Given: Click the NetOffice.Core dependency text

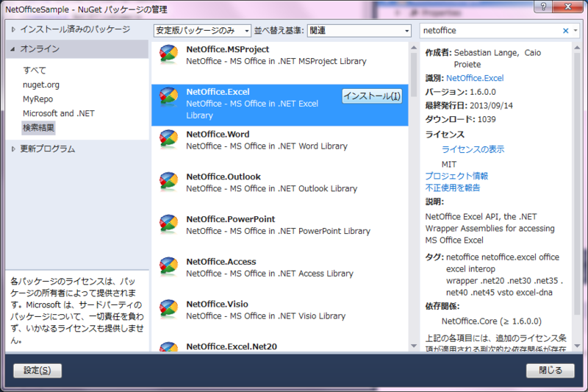Looking at the screenshot, I should point(492,321).
